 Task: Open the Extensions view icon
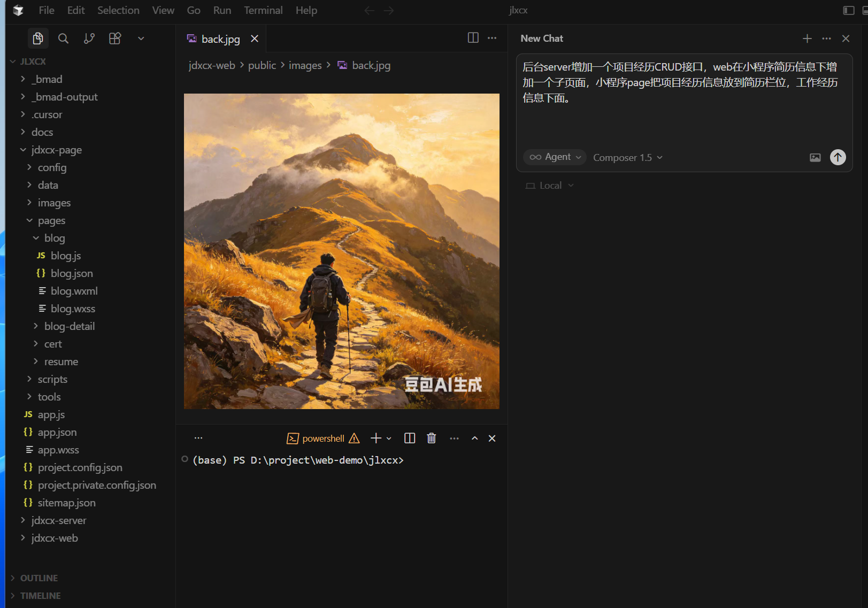(115, 39)
